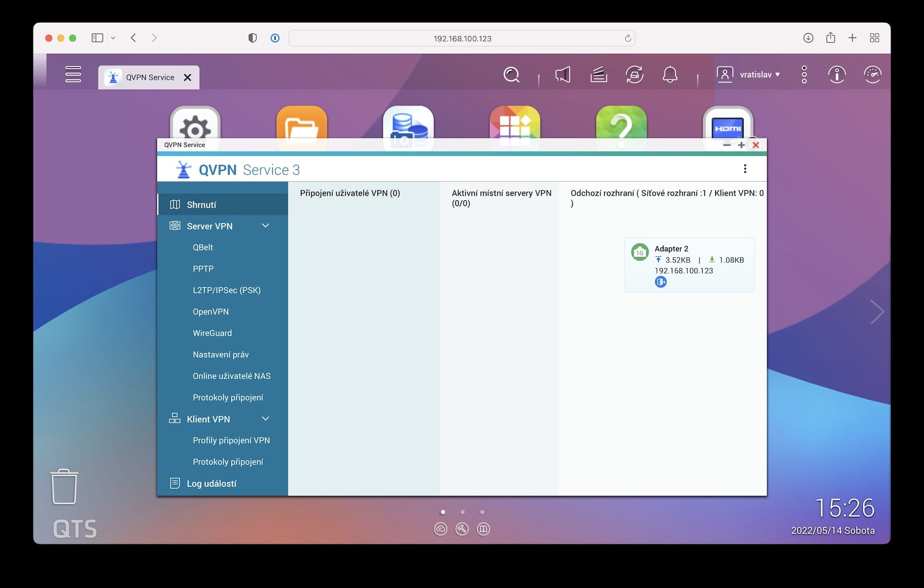Switch to second desktop page dot

point(462,512)
